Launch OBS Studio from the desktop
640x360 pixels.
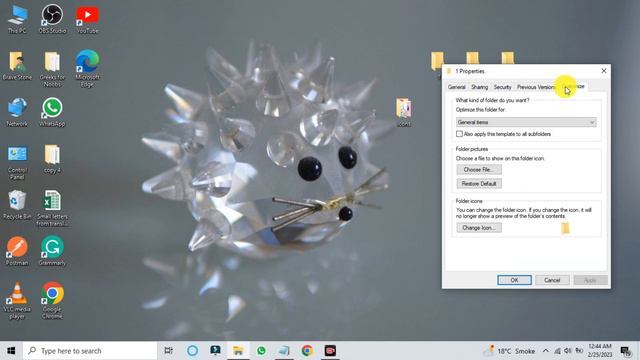[x=52, y=19]
